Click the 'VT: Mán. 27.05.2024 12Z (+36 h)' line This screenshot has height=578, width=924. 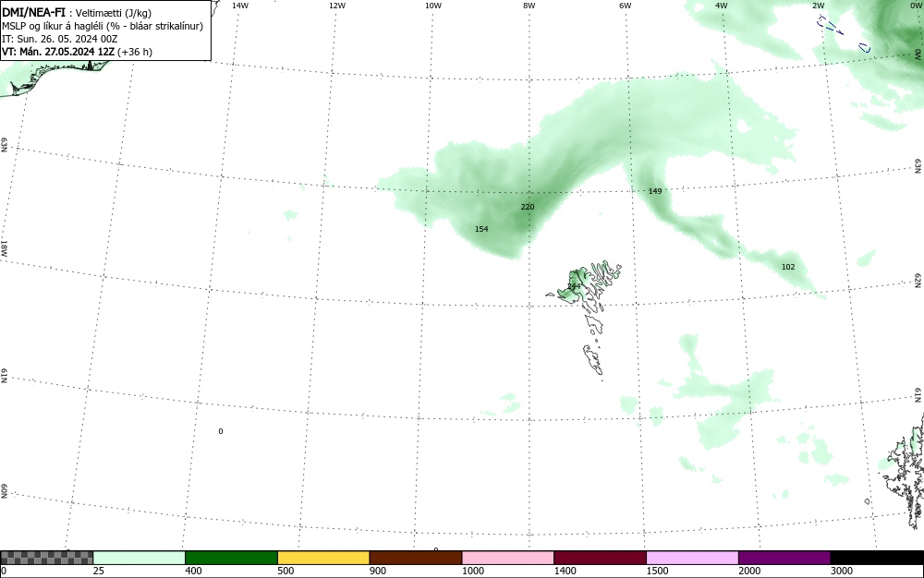pyautogui.click(x=77, y=52)
